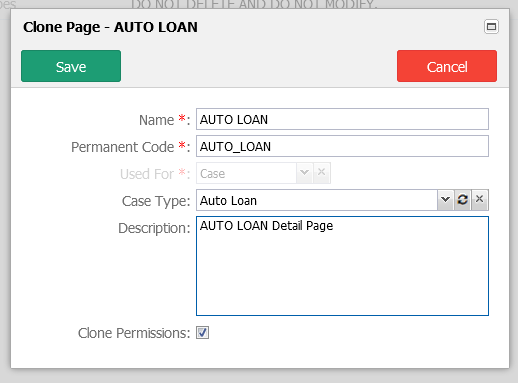Refresh the Case Type list
Viewport: 518px width, 383px height.
[x=462, y=200]
